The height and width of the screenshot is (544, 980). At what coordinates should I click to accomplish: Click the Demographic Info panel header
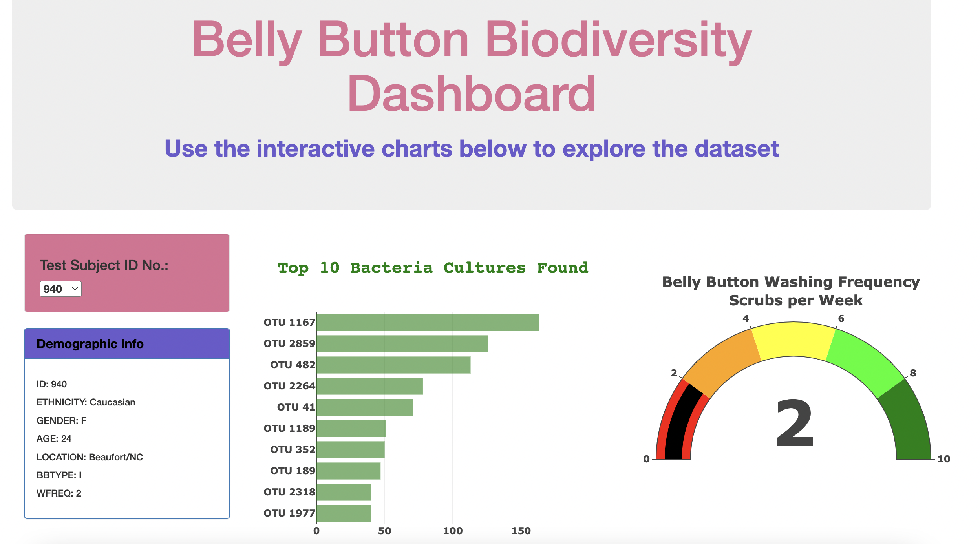tap(90, 344)
